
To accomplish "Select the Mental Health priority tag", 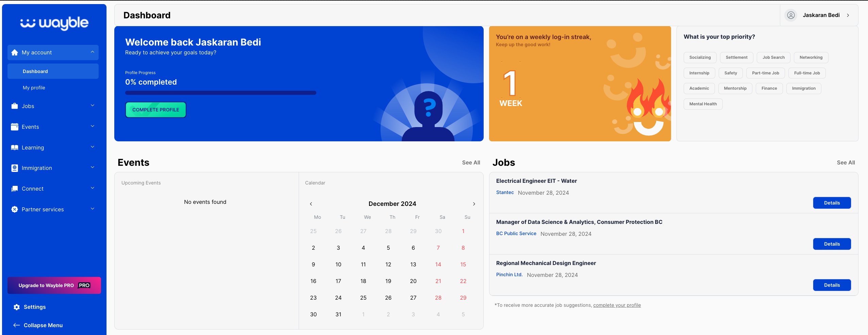I will click(x=703, y=104).
